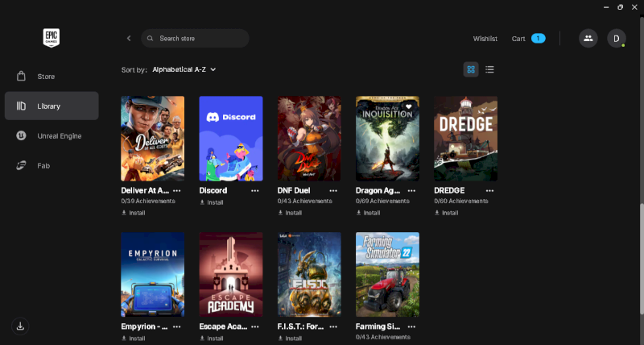The width and height of the screenshot is (644, 345).
Task: Open the Store section in sidebar
Action: 52,77
